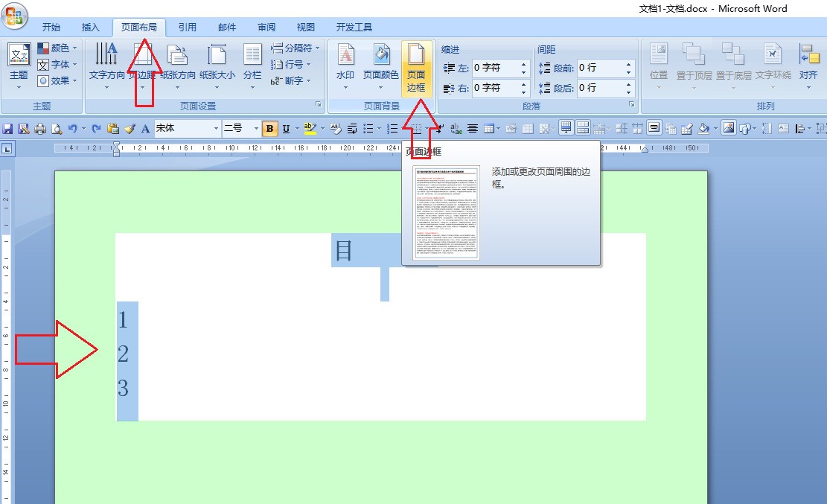Click the right indent 右 value field
The height and width of the screenshot is (504, 827).
tap(495, 88)
